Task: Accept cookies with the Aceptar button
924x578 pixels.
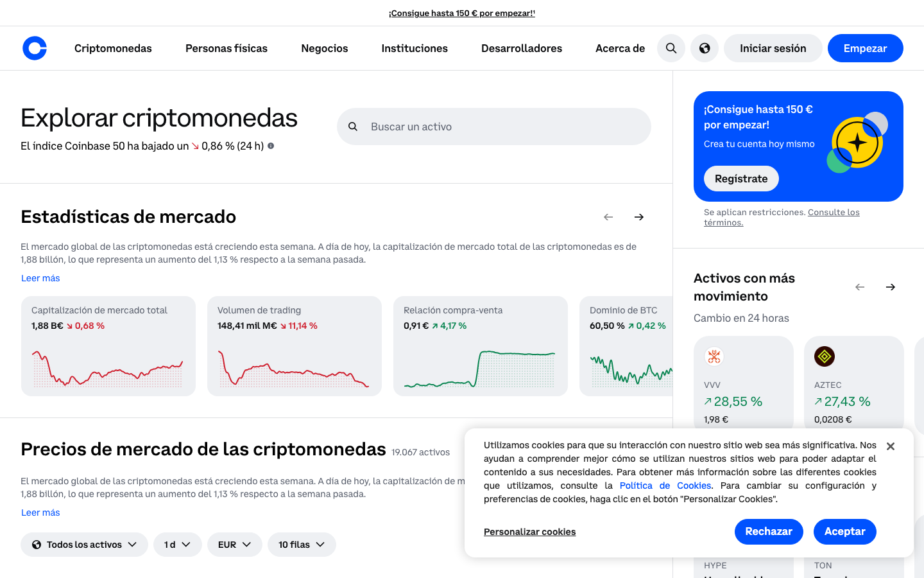Action: 844,531
